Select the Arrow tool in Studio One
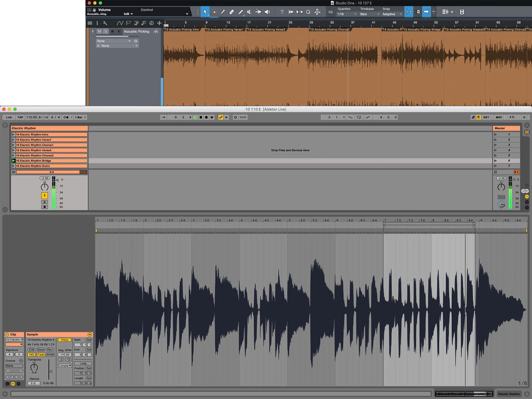The image size is (532, 399). pyautogui.click(x=205, y=12)
